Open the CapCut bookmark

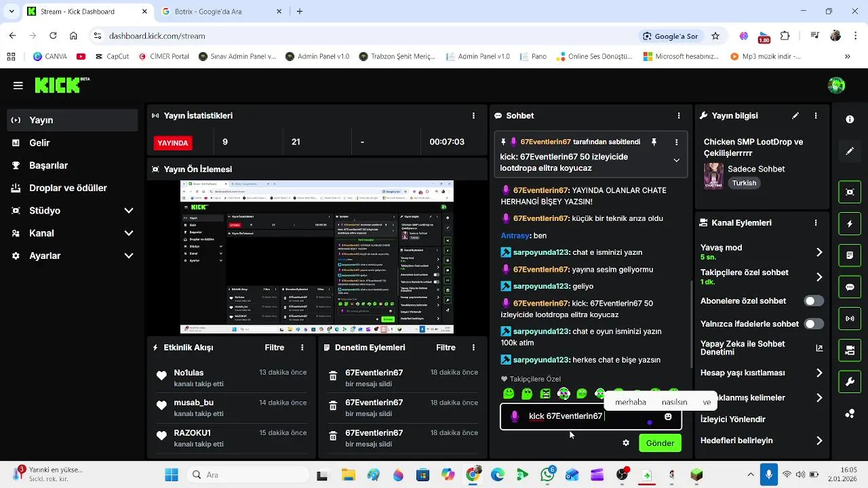[x=112, y=57]
